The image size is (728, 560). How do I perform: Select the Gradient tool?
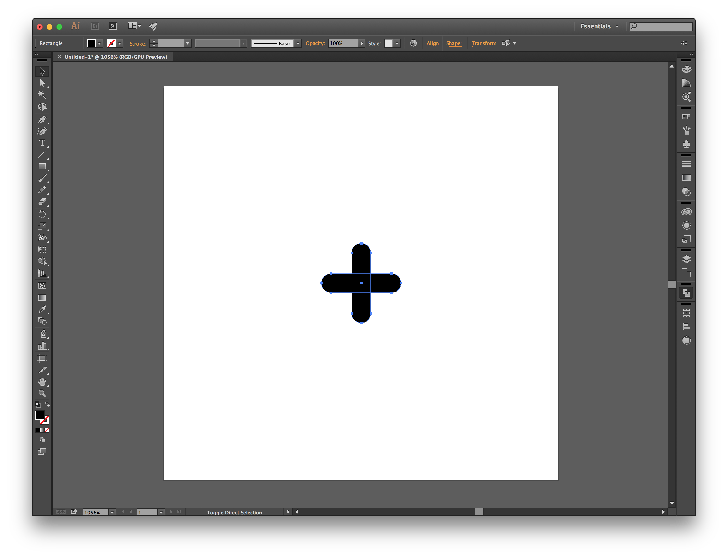coord(42,298)
